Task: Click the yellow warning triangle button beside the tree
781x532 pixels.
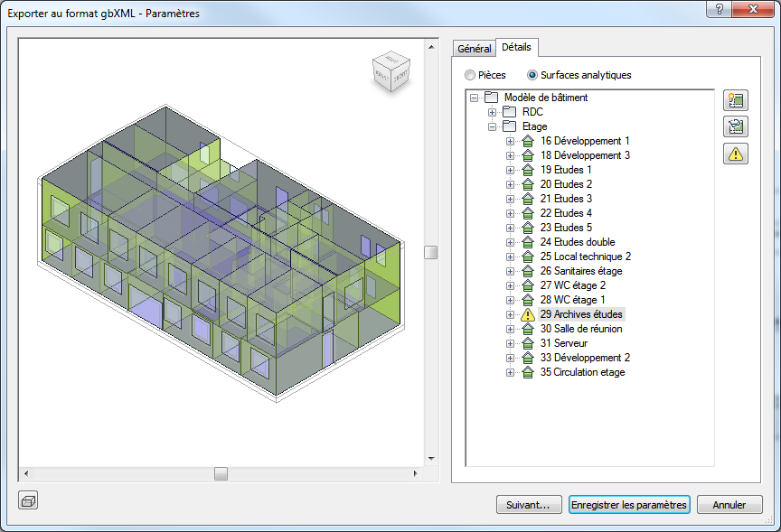Action: coord(735,154)
